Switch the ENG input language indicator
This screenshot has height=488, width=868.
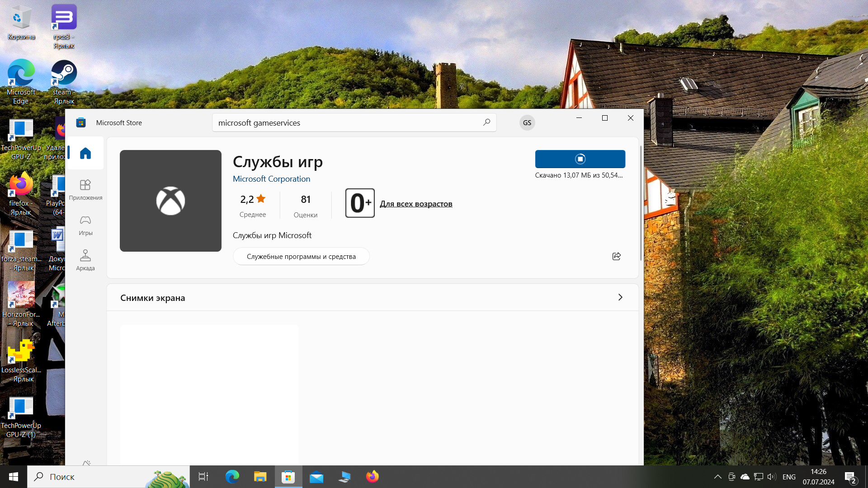789,477
